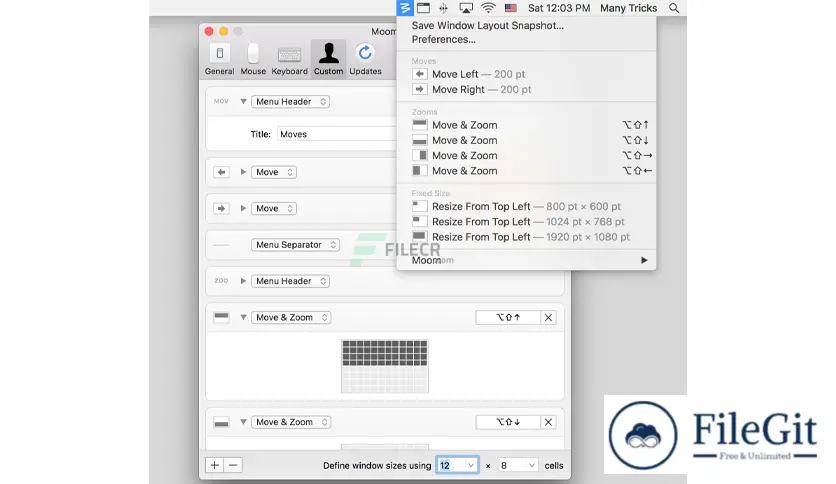Image resolution: width=836 pixels, height=484 pixels.
Task: Remove selected control with minus button
Action: coord(233,465)
